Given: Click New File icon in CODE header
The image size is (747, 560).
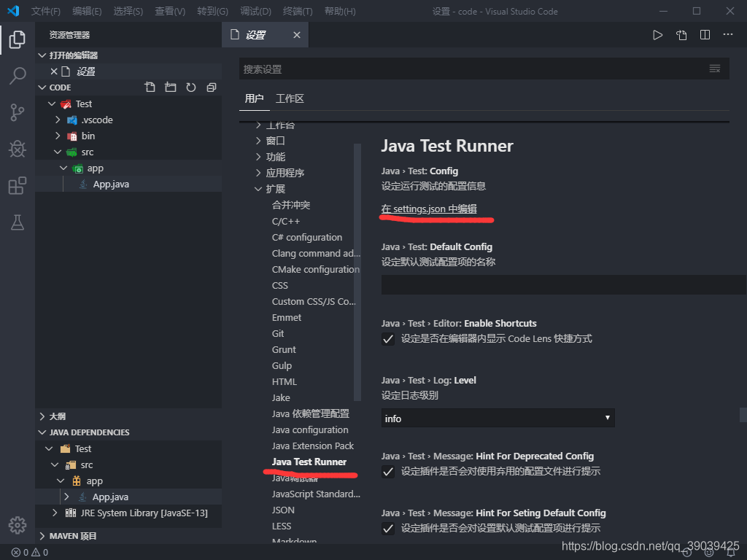Looking at the screenshot, I should tap(150, 87).
